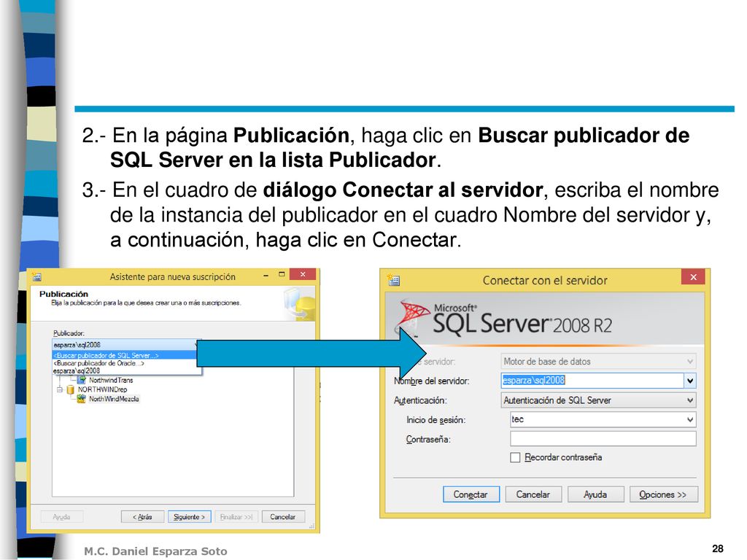Click the NORTHWINDrep database icon

coord(71,389)
